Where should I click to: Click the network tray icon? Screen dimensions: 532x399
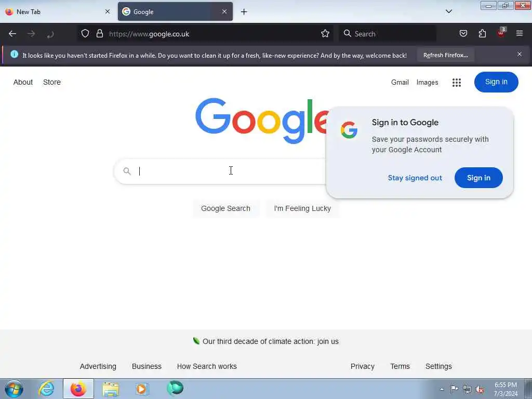tap(467, 390)
